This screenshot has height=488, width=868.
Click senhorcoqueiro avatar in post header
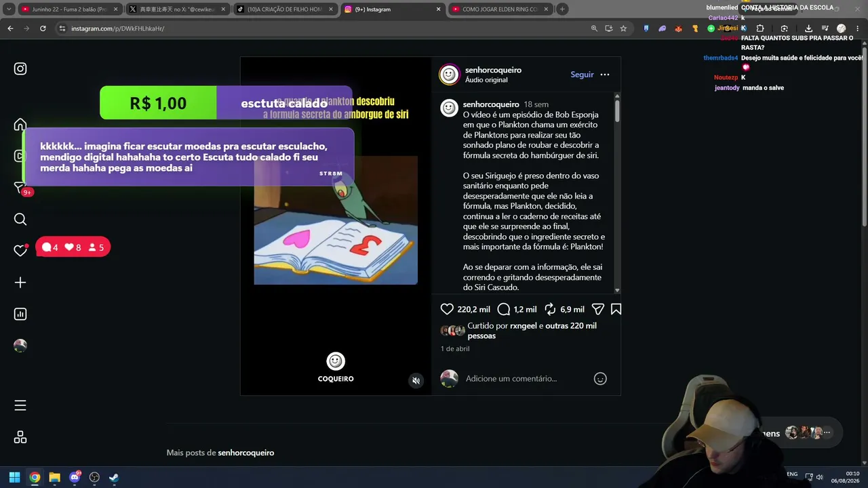click(x=449, y=75)
